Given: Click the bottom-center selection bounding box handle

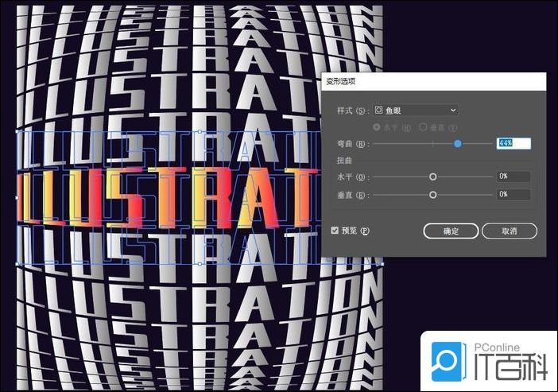Looking at the screenshot, I should [199, 264].
